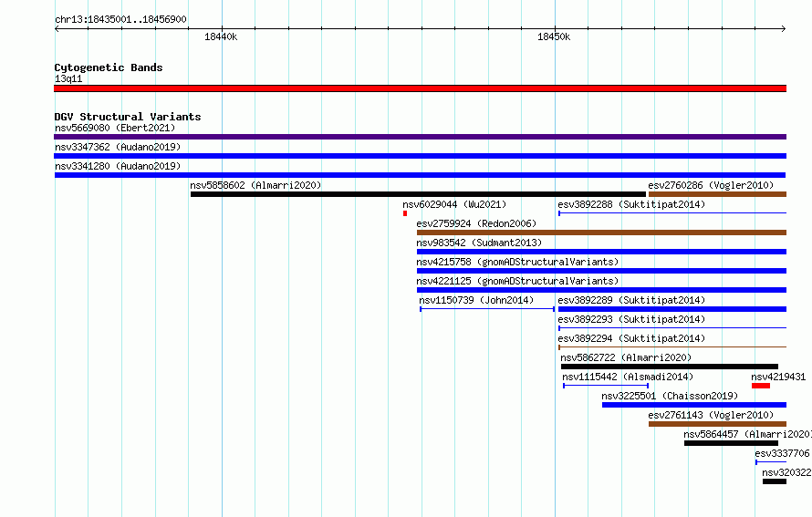
Task: Click the short black nsv320322 bar
Action: point(775,481)
